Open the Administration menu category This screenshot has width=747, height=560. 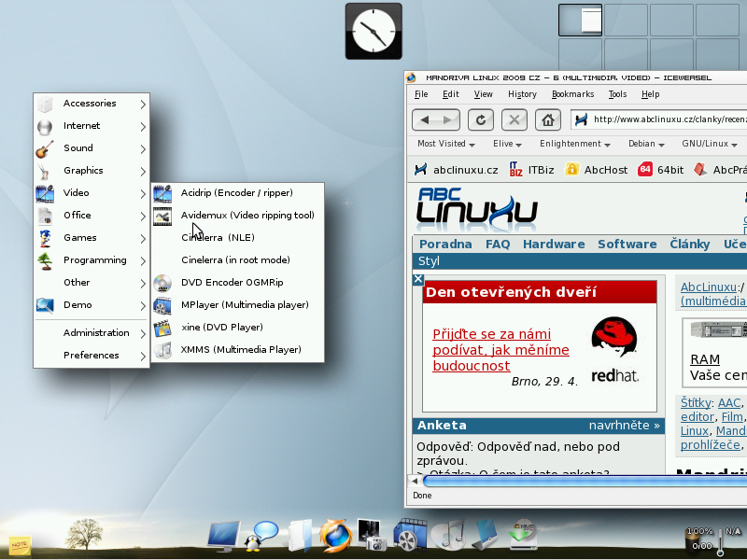pyautogui.click(x=92, y=333)
